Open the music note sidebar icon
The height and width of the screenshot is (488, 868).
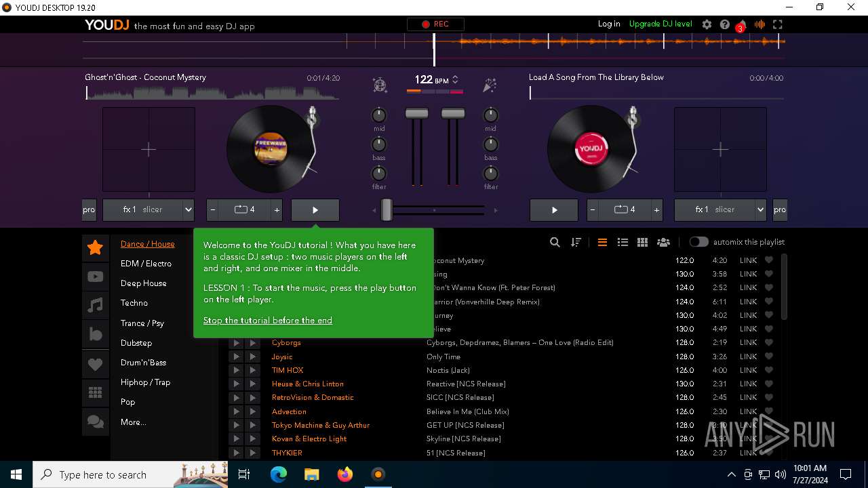(x=96, y=306)
